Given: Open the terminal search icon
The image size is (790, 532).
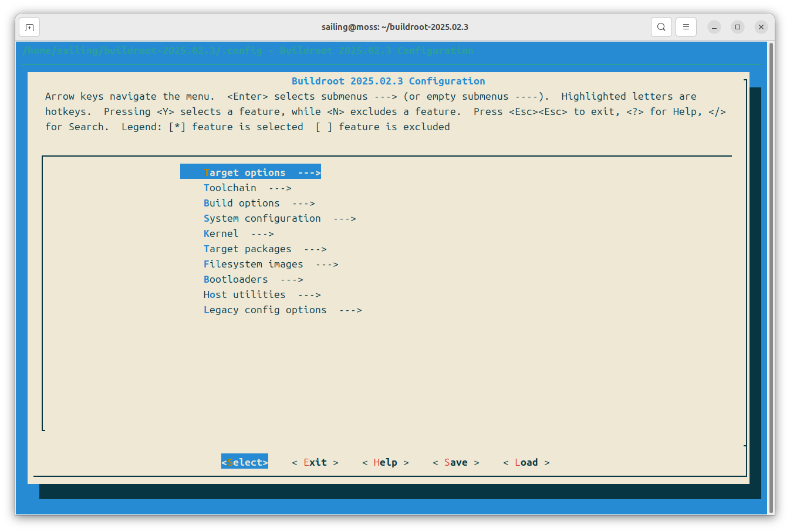Looking at the screenshot, I should pyautogui.click(x=661, y=27).
